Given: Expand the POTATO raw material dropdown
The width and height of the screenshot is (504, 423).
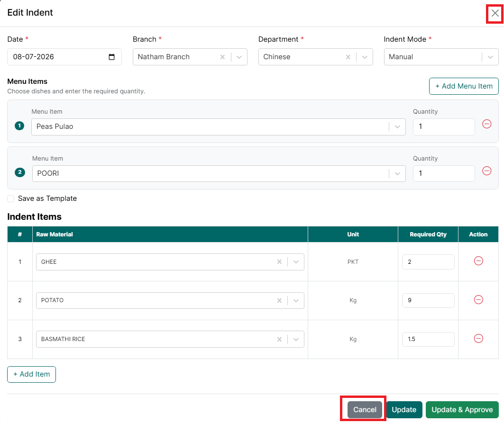Looking at the screenshot, I should (296, 300).
